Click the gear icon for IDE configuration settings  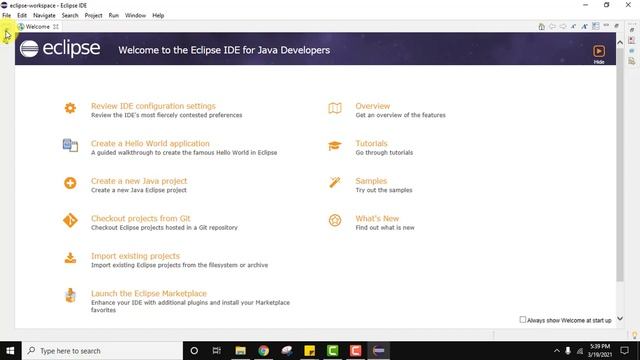tap(70, 108)
